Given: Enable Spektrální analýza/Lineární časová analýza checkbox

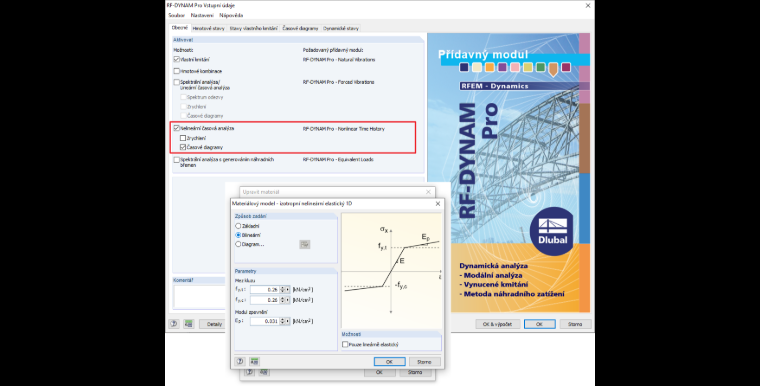Looking at the screenshot, I should [177, 82].
